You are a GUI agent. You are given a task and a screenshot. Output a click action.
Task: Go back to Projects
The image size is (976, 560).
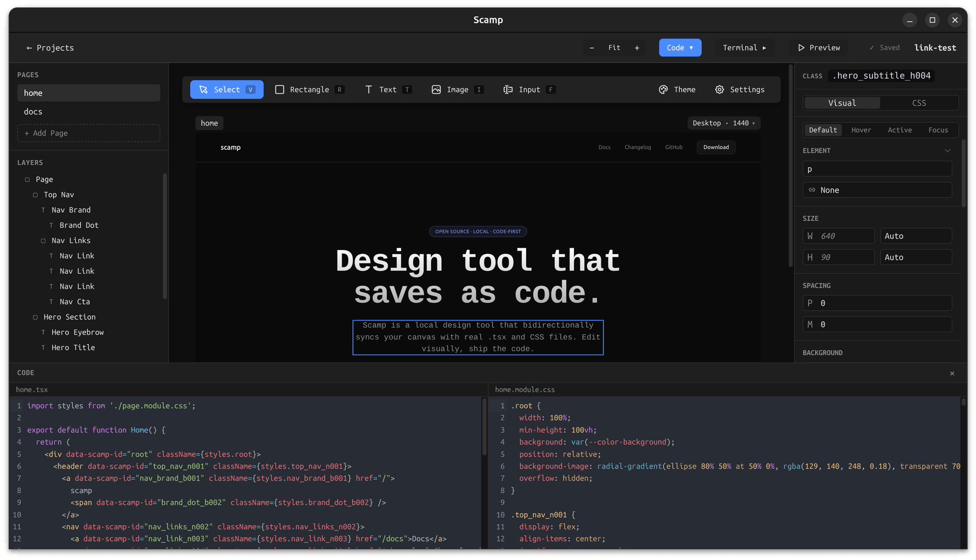point(50,48)
